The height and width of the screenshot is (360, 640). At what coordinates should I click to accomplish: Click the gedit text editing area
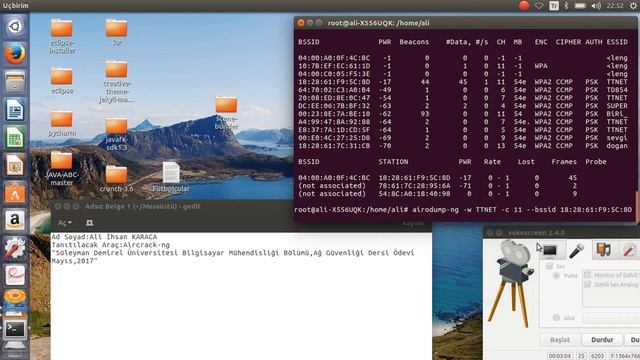(241, 296)
